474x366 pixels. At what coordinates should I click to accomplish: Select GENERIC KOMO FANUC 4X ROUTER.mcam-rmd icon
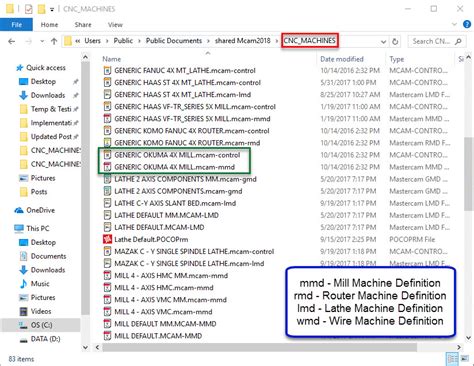coord(107,143)
